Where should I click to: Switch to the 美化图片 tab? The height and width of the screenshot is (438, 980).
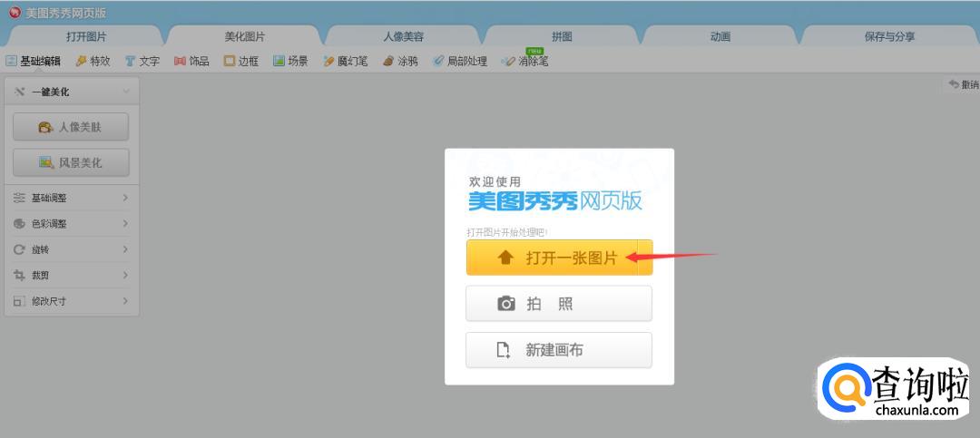point(244,36)
